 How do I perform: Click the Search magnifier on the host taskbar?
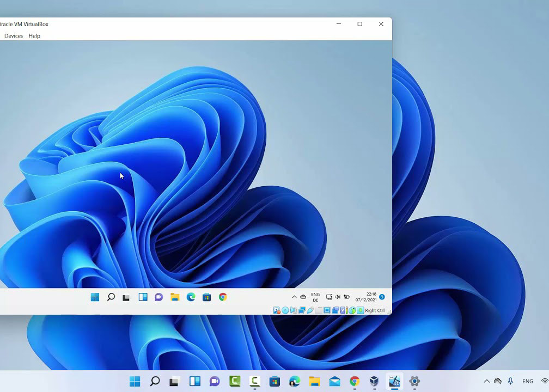155,381
